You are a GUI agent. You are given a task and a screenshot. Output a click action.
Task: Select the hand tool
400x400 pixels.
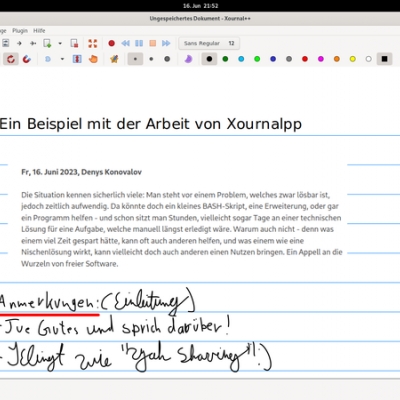tap(93, 59)
